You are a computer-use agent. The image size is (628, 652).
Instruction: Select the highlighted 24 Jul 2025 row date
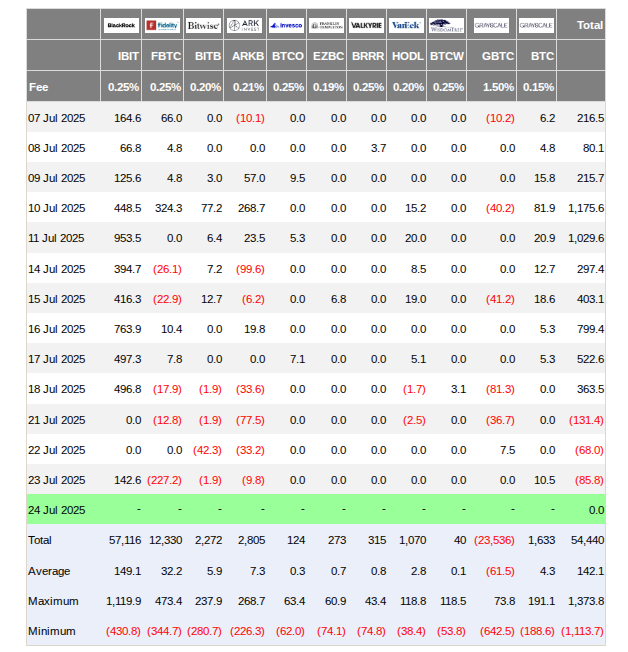[56, 510]
